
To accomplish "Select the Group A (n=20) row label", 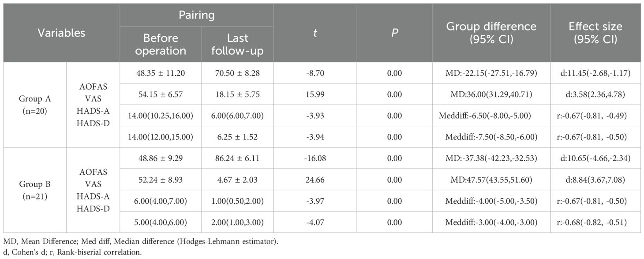I will pyautogui.click(x=35, y=105).
